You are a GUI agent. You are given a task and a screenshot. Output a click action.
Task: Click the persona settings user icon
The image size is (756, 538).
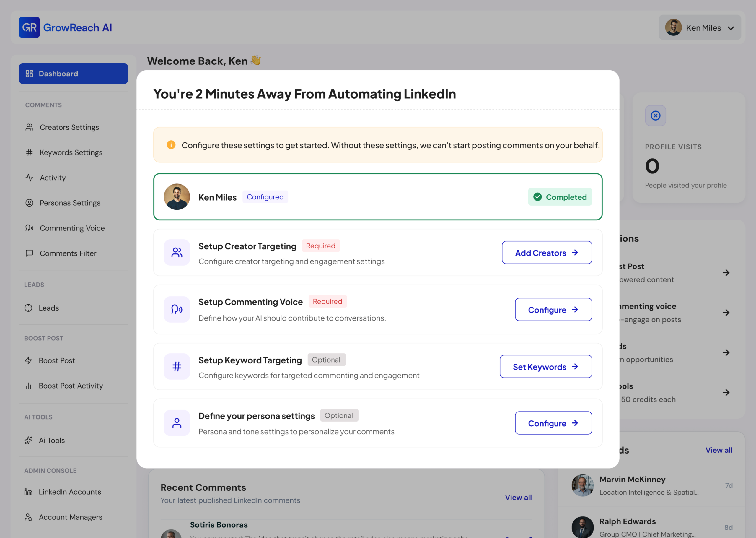pyautogui.click(x=177, y=423)
